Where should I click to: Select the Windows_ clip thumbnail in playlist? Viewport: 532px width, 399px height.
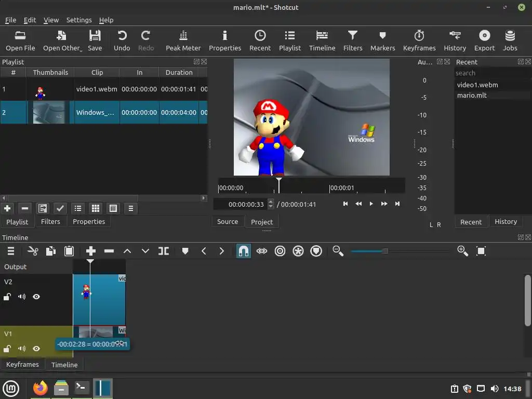pos(49,112)
